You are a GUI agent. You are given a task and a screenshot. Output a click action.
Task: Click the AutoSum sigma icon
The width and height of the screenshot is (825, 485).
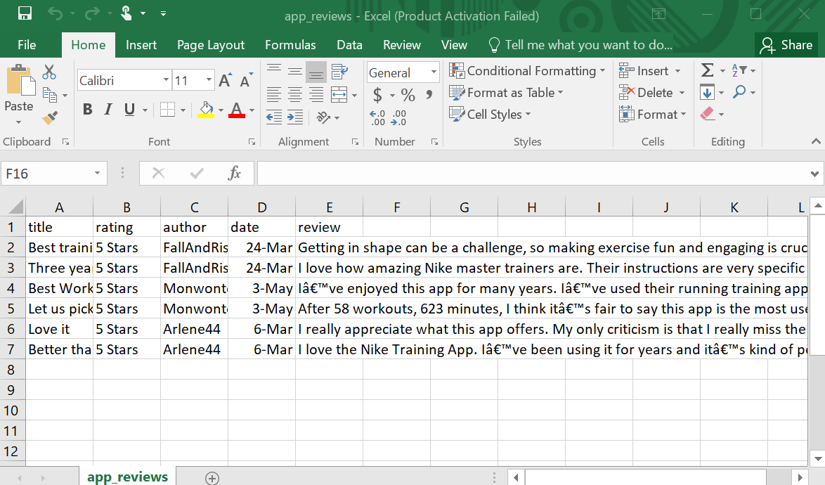tap(708, 70)
